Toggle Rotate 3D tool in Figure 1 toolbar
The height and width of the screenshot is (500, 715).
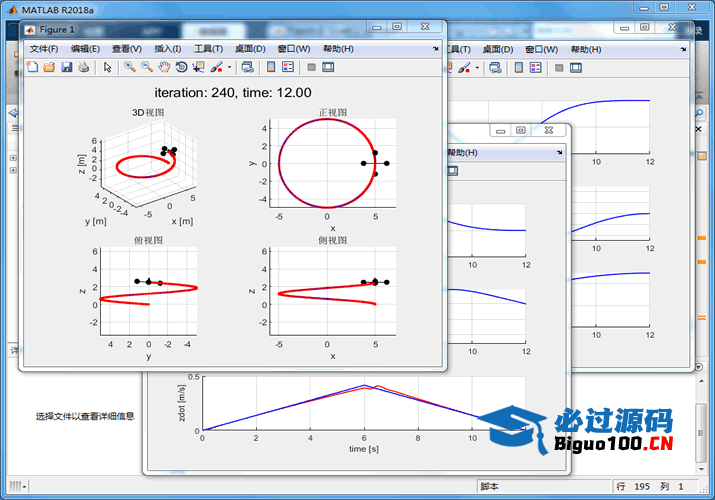coord(181,67)
